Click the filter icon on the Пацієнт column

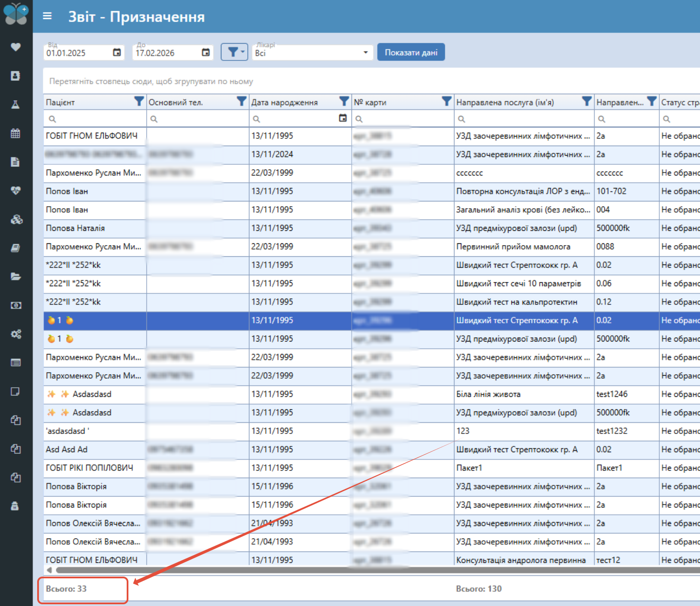(x=139, y=102)
